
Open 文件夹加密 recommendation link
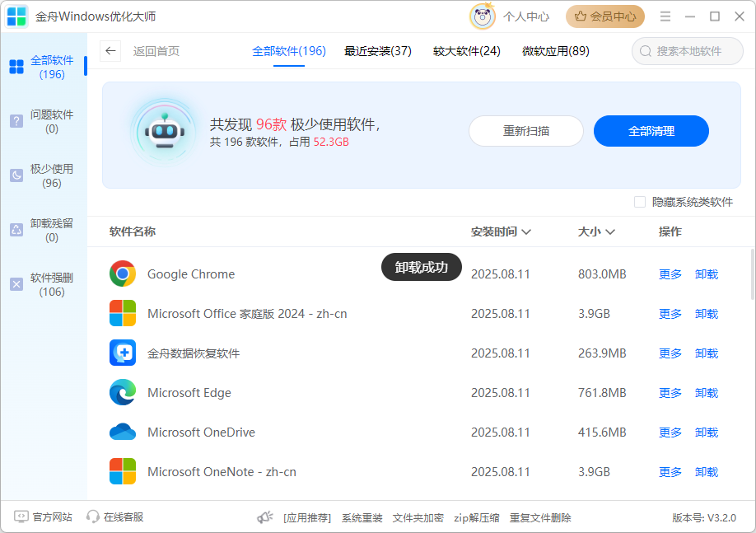418,517
